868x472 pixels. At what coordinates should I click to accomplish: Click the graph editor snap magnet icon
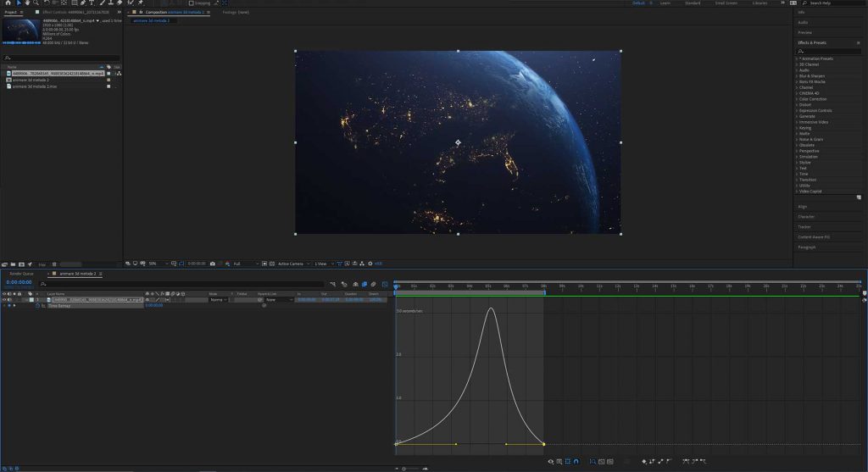pos(576,462)
